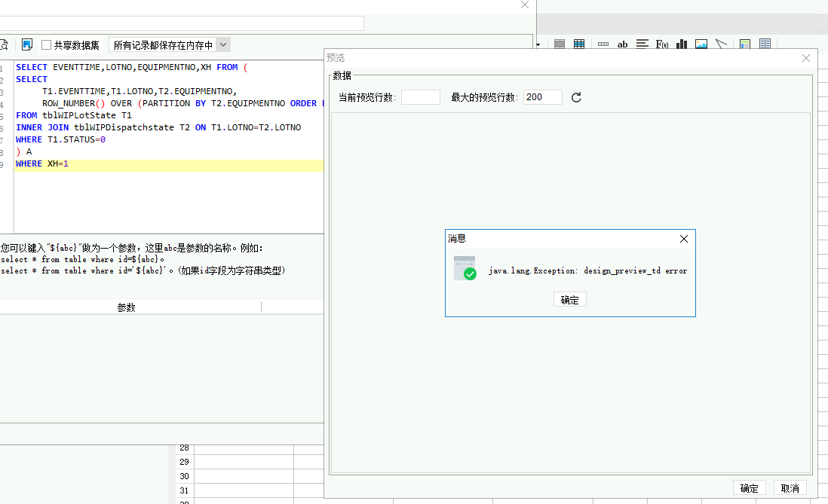Click the two-column sub-report icon
The image size is (828, 504).
(x=765, y=44)
